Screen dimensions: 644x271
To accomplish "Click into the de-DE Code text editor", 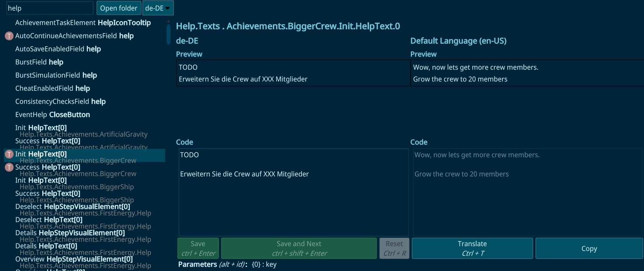I will (293, 192).
